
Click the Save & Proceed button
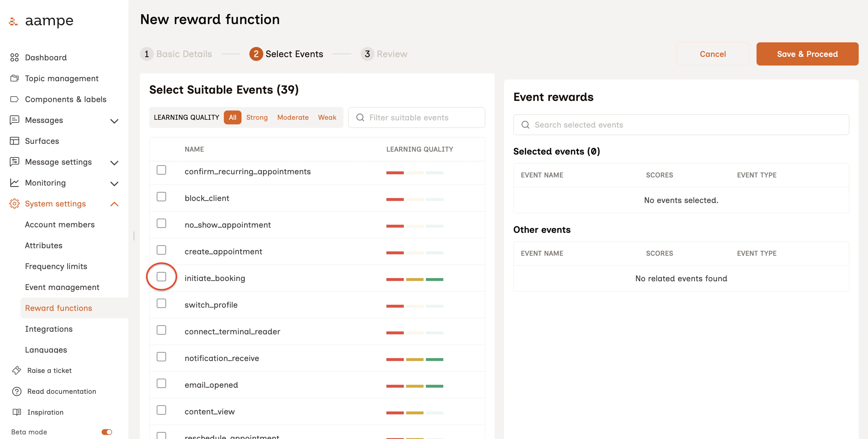(807, 54)
